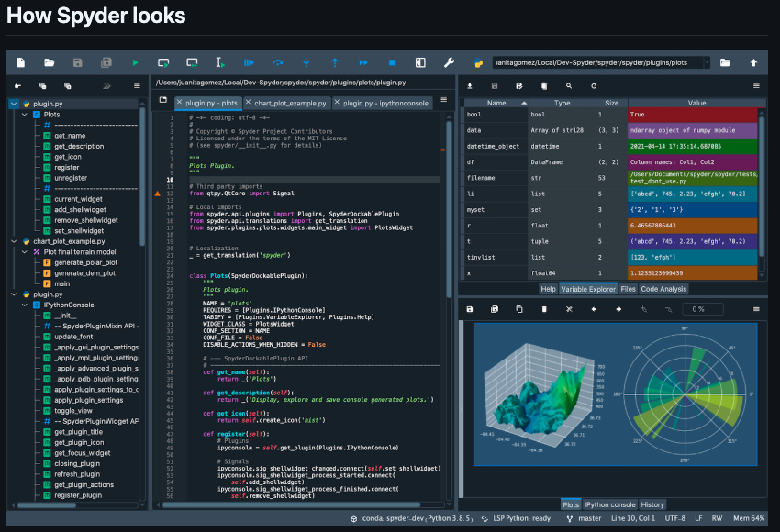Start debugging the file
This screenshot has width=780, height=532.
249,62
